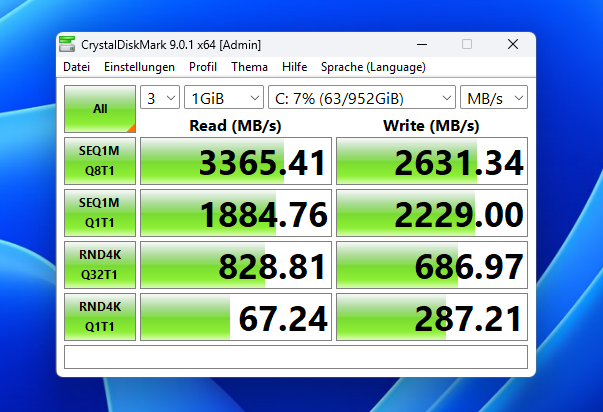The image size is (603, 412).
Task: Click the window title CrystalDiskMark 9.0.1 x64 [Admin]
Action: 171,45
